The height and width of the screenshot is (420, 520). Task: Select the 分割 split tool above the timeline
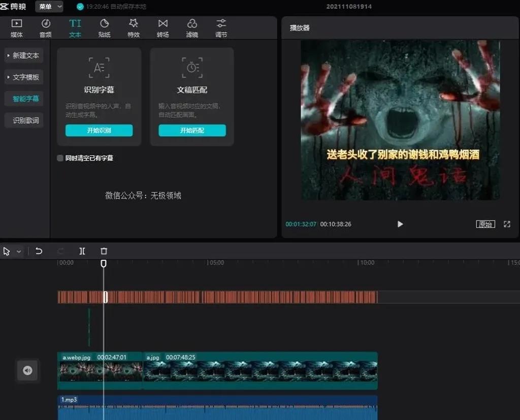(82, 251)
